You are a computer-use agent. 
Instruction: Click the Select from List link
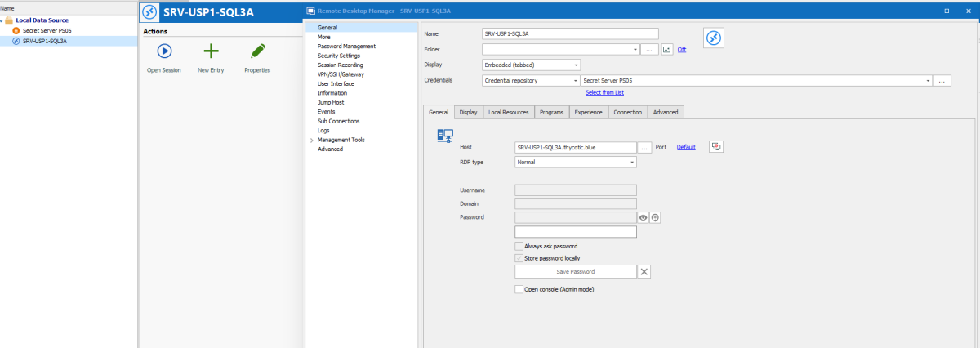(x=604, y=92)
